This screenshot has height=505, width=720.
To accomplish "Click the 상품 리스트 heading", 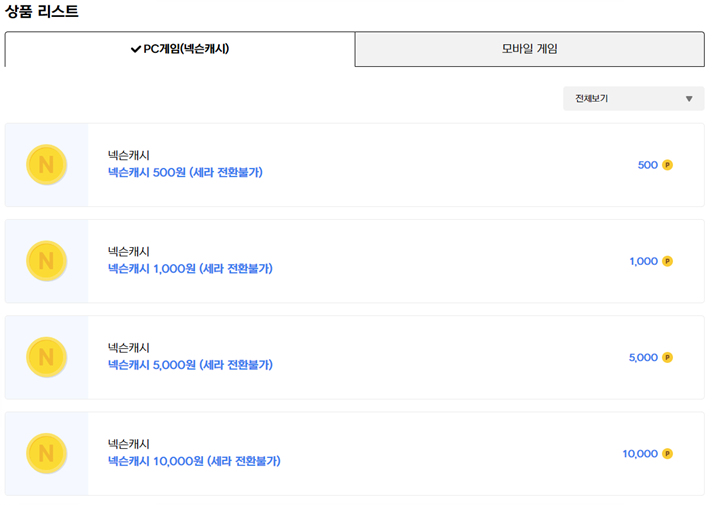I will [42, 11].
